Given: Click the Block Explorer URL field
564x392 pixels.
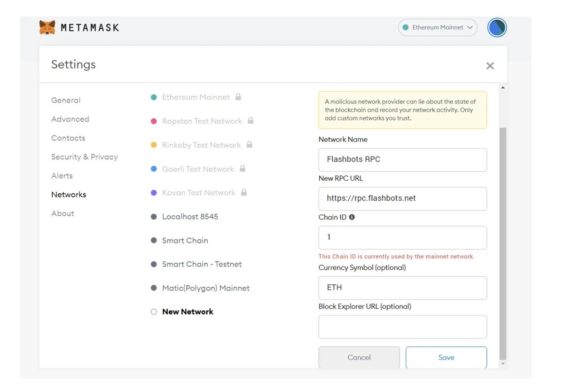Looking at the screenshot, I should [x=403, y=327].
